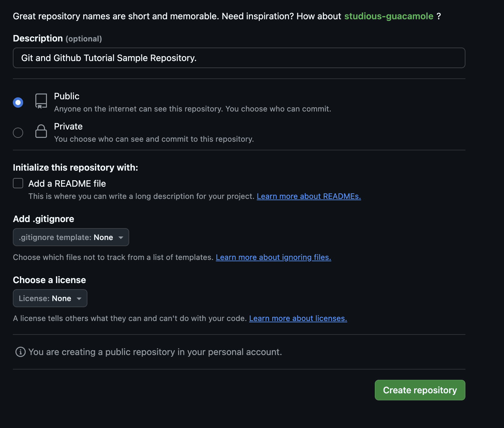Click the .gitignore dropdown caret arrow
Screen dimensions: 504x428
point(121,237)
